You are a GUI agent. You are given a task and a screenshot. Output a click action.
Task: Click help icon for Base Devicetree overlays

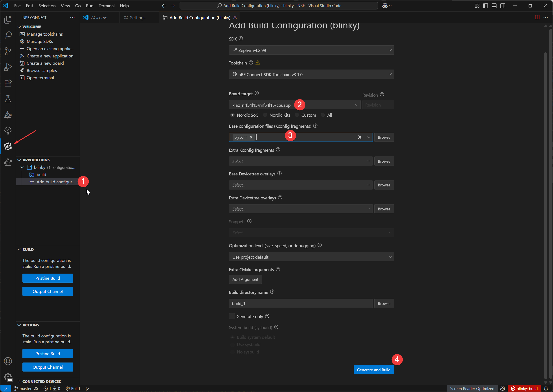click(x=280, y=174)
